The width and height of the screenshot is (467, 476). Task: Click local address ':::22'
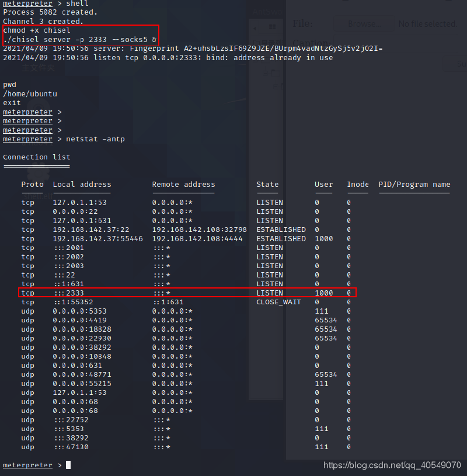pyautogui.click(x=65, y=275)
